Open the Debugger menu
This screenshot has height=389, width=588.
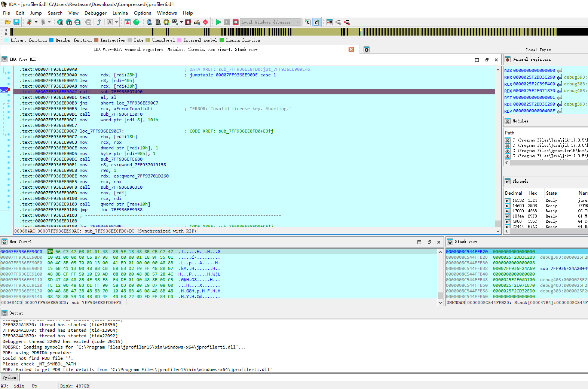(x=95, y=13)
